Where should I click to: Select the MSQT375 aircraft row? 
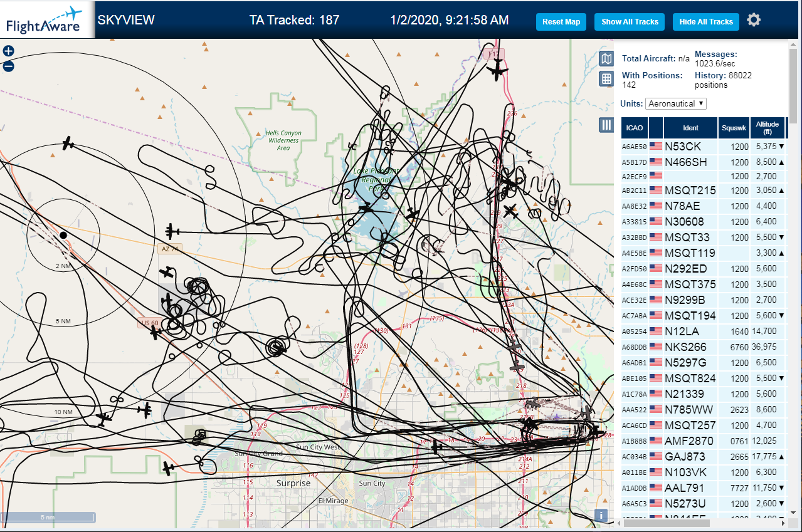click(x=704, y=284)
